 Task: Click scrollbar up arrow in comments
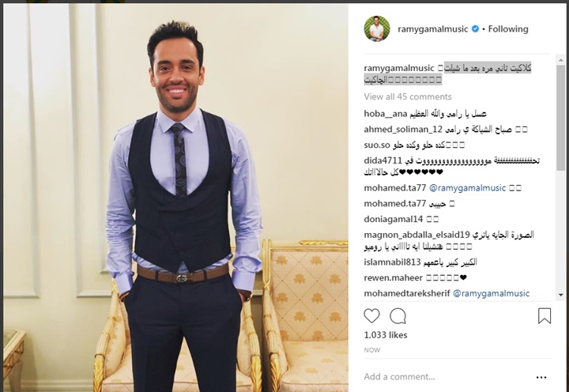[560, 60]
